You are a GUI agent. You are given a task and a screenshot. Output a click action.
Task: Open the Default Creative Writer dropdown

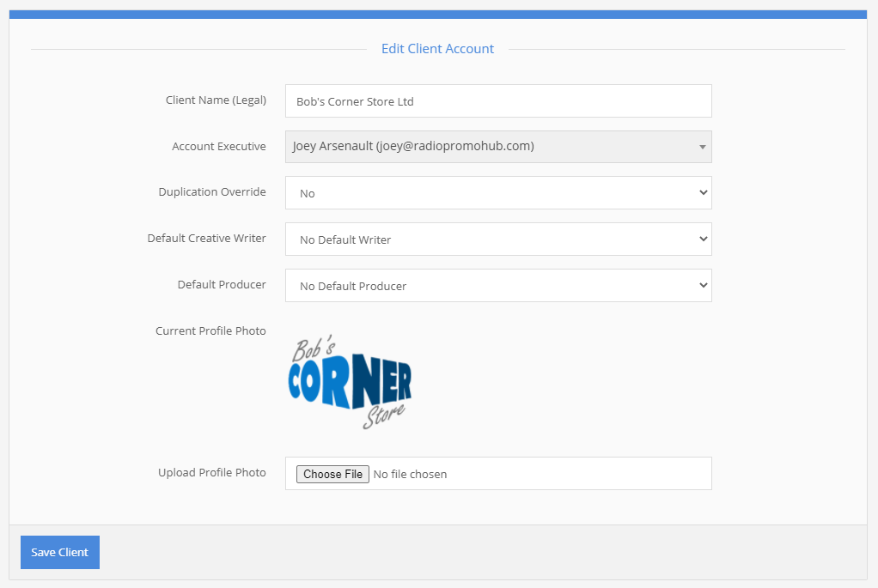(490, 239)
